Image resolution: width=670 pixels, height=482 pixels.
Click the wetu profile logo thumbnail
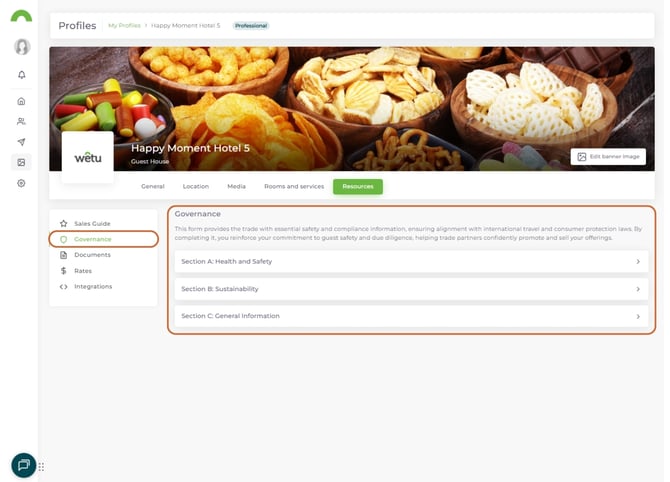[88, 157]
